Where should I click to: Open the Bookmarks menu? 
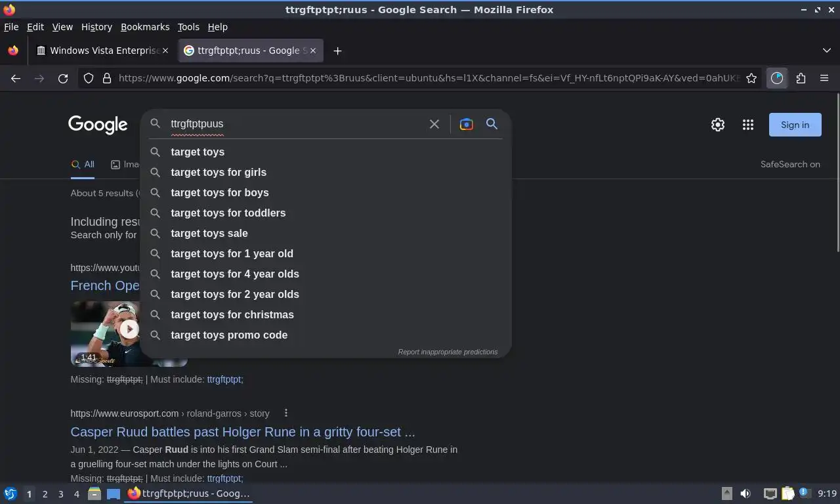click(x=145, y=27)
